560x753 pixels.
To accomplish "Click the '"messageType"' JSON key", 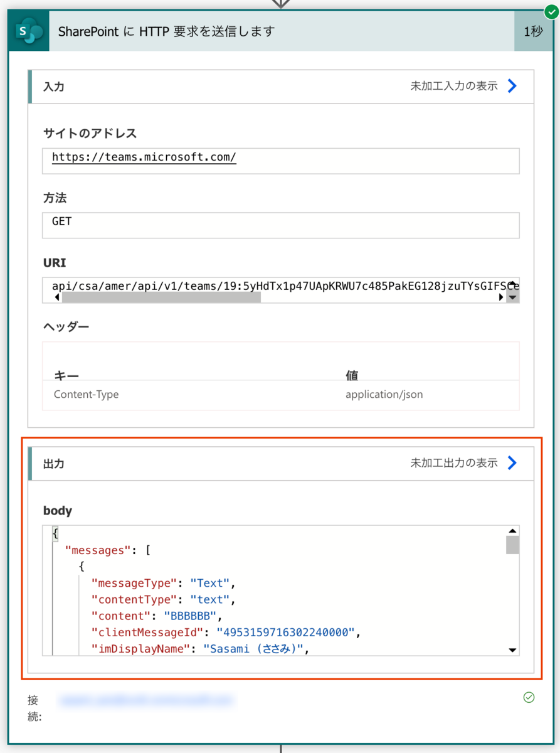I will 134,583.
